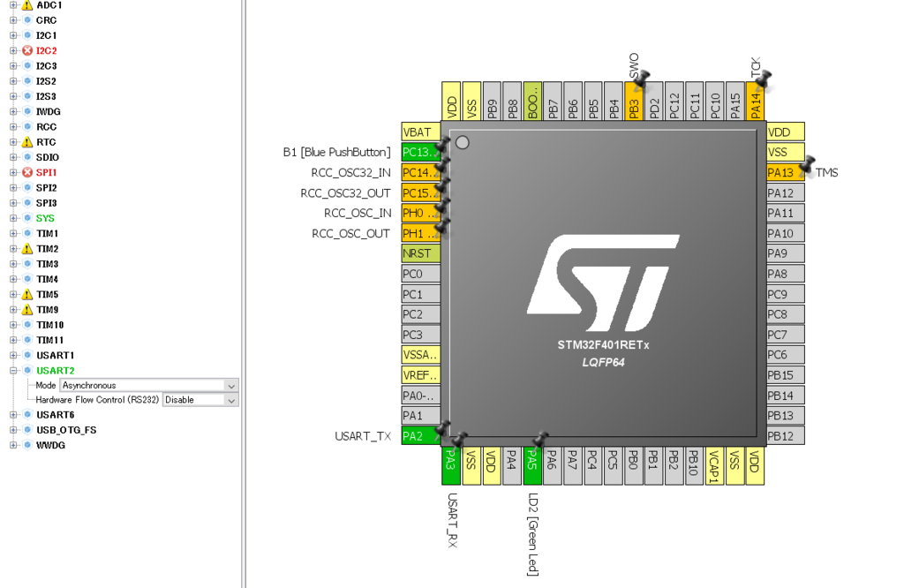Expand the WWDG tree node

13,445
